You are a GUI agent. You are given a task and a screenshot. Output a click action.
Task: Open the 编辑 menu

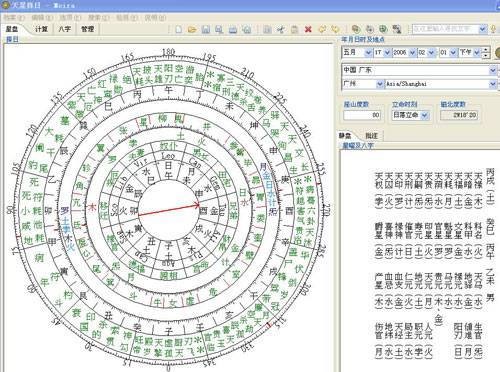pos(42,17)
